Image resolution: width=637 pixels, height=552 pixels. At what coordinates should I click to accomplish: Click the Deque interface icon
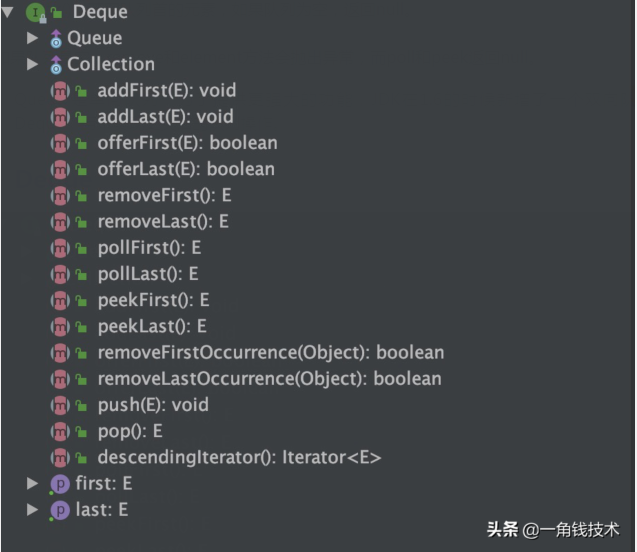tap(35, 12)
